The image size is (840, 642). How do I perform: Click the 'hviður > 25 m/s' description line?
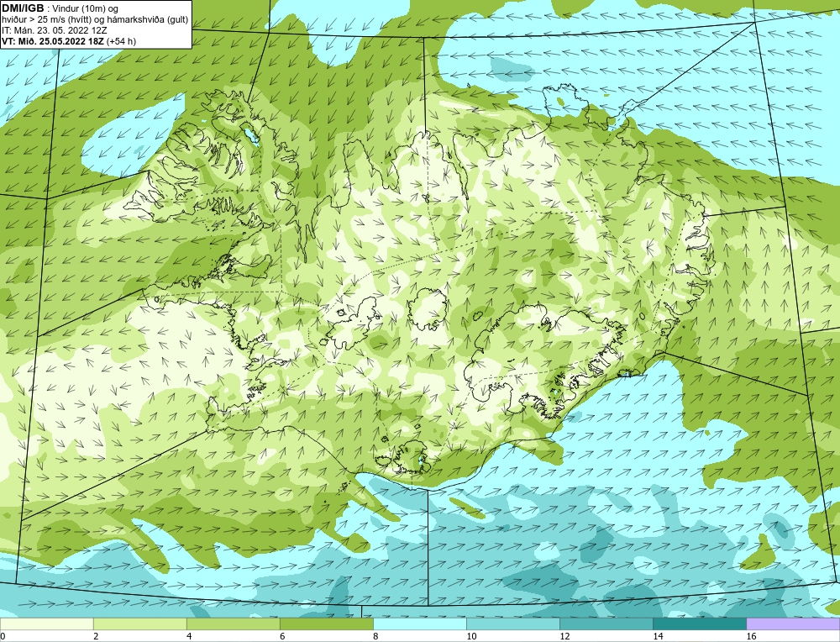[95, 19]
